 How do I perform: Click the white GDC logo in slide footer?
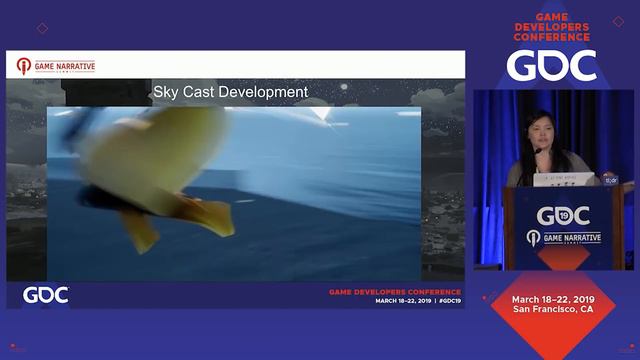tap(46, 295)
